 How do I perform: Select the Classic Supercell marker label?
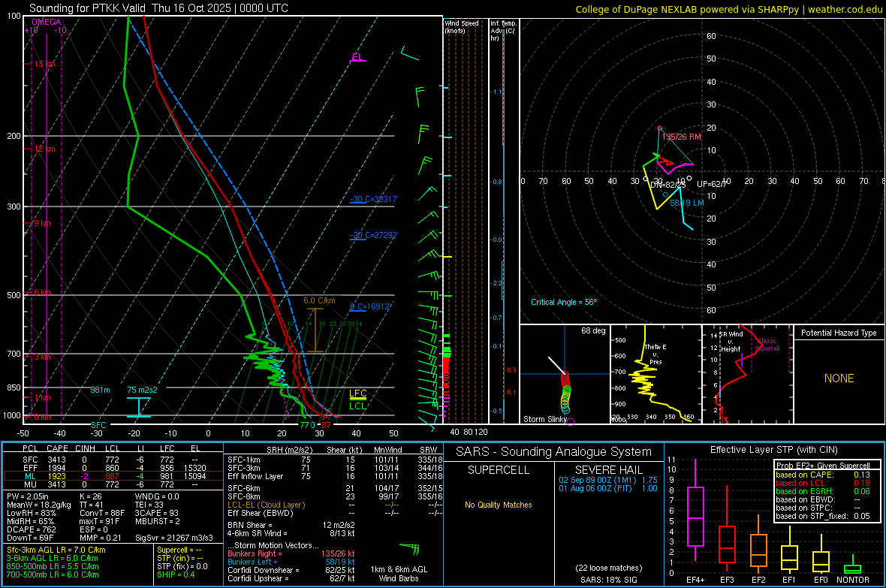tap(767, 345)
